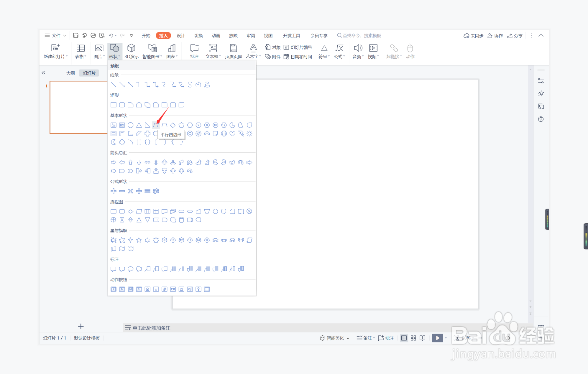Choose the 5-point star shape
Viewport: 588px width, 374px height.
click(x=139, y=240)
